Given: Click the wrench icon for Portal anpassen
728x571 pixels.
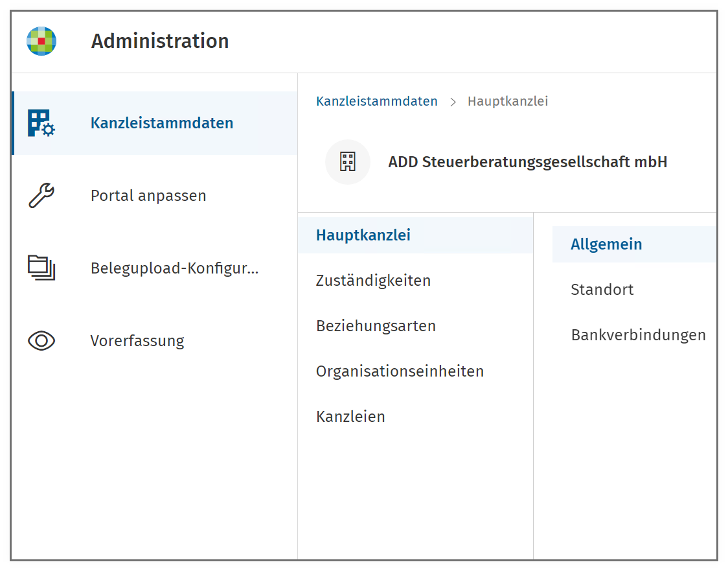Looking at the screenshot, I should coord(41,195).
